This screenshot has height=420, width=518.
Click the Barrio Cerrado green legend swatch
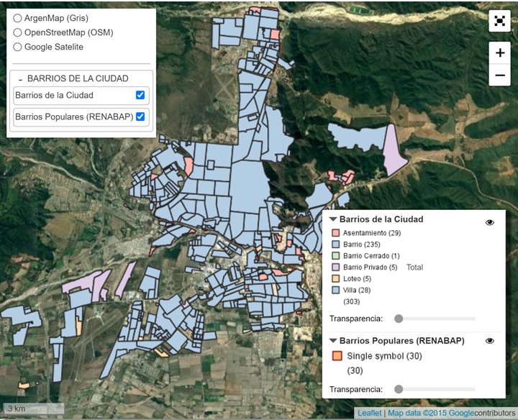point(336,255)
